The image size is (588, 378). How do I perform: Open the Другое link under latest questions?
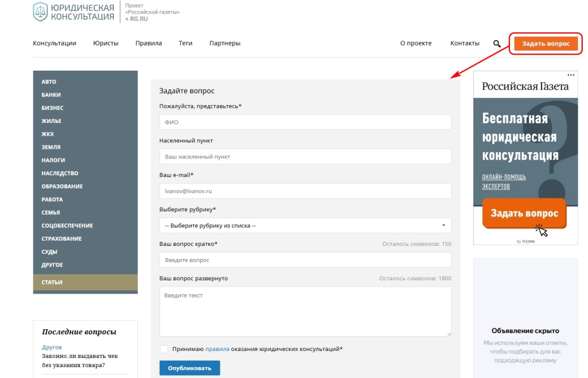[52, 347]
